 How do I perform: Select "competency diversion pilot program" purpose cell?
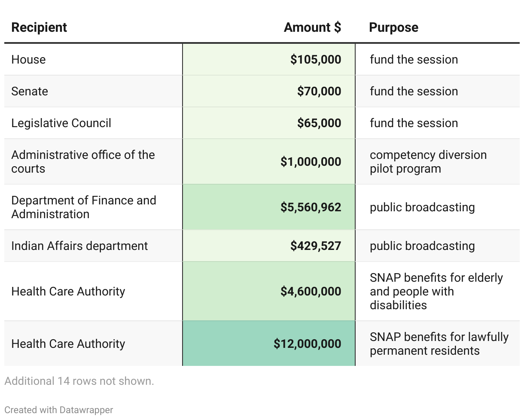[x=428, y=161]
